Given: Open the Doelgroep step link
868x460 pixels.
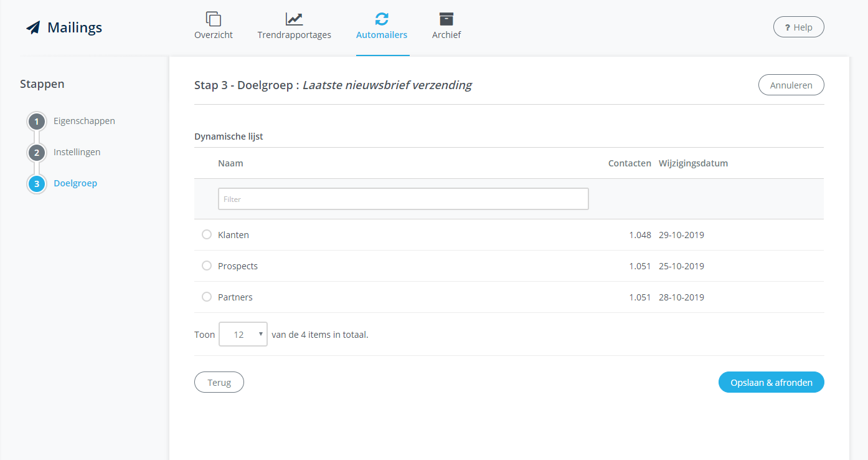Looking at the screenshot, I should 75,183.
